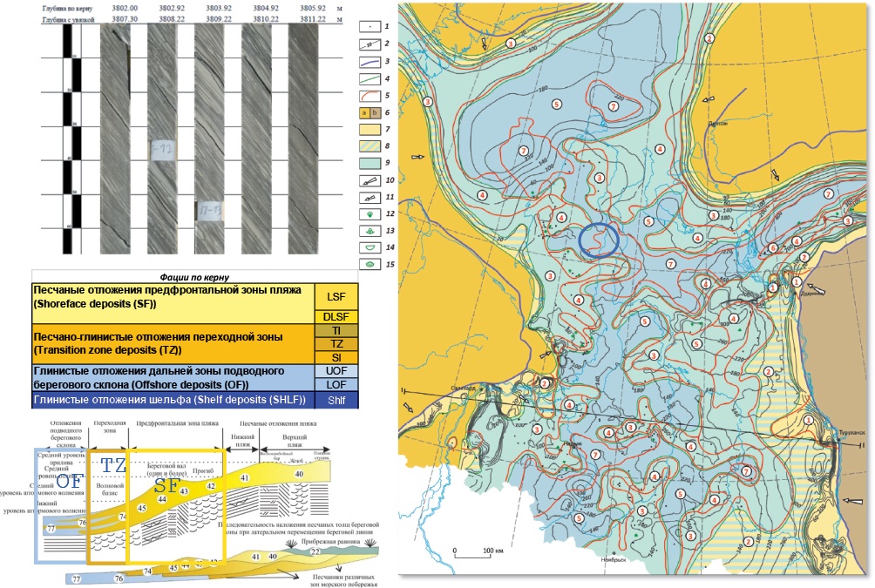Image resolution: width=875 pixels, height=588 pixels.
Task: Select legend symbol 10, the large arrow
Action: tap(368, 179)
